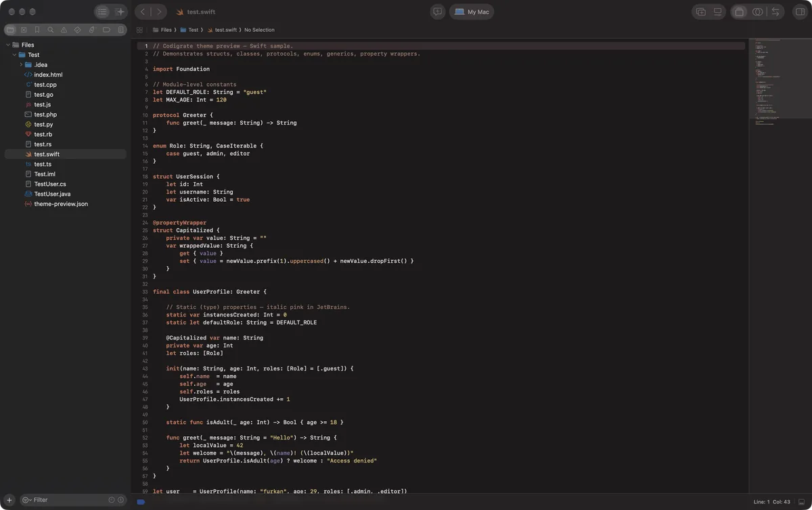Open the Report navigator tab

(121, 30)
